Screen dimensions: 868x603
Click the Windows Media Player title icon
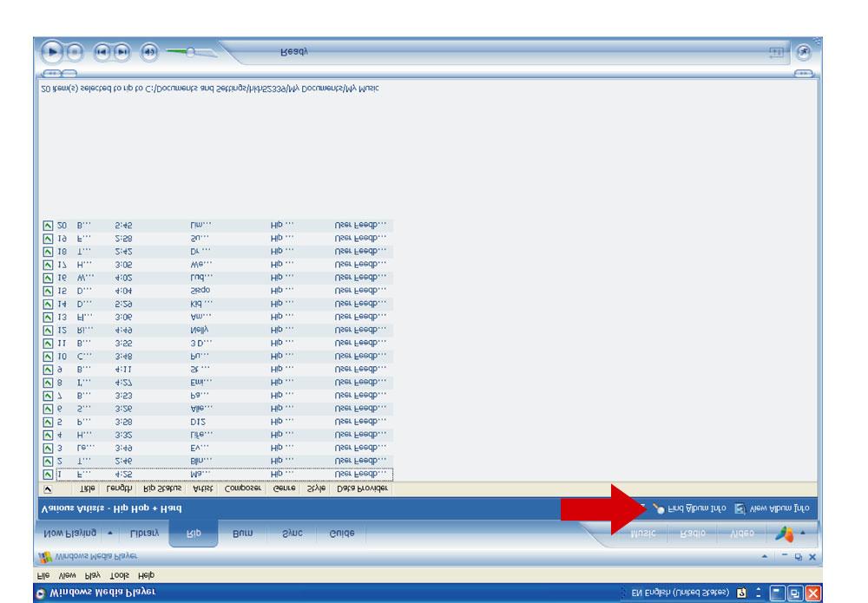(40, 593)
